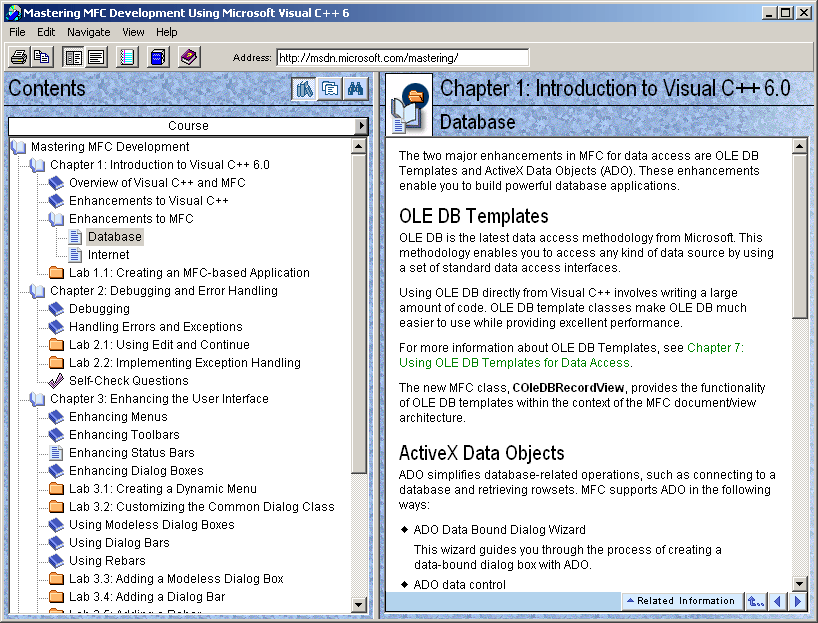Click the Using Rebars book icon
818x623 pixels.
click(x=56, y=561)
